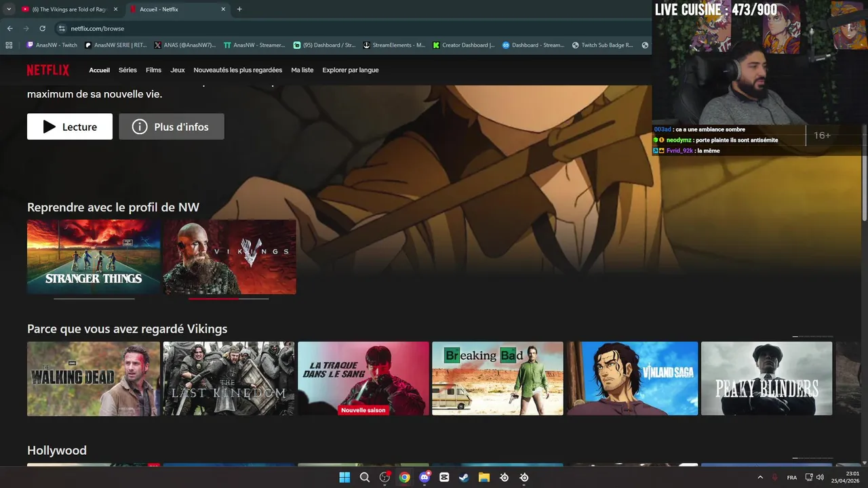The width and height of the screenshot is (868, 488).
Task: Open AnasNW SERIE bookmark
Action: coord(115,45)
